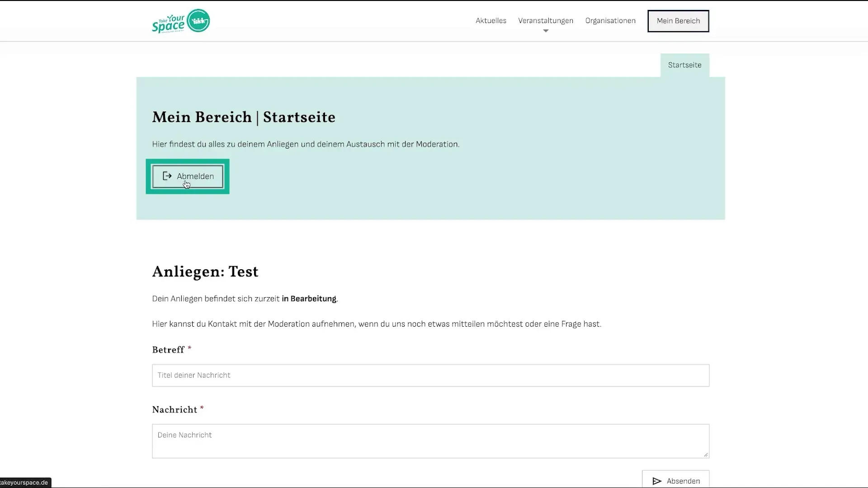Click the bold status text 'in Bearbeitung'
The height and width of the screenshot is (488, 868).
[309, 299]
